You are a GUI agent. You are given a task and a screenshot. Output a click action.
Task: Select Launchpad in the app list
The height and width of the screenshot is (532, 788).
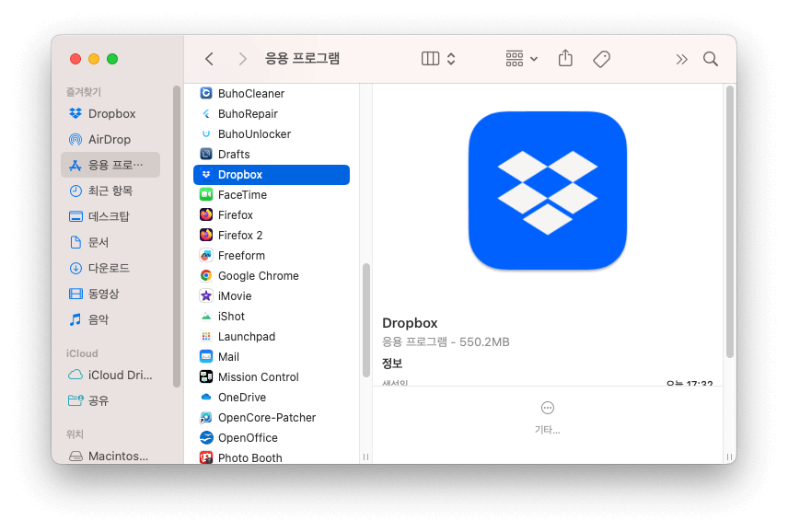tap(272, 337)
